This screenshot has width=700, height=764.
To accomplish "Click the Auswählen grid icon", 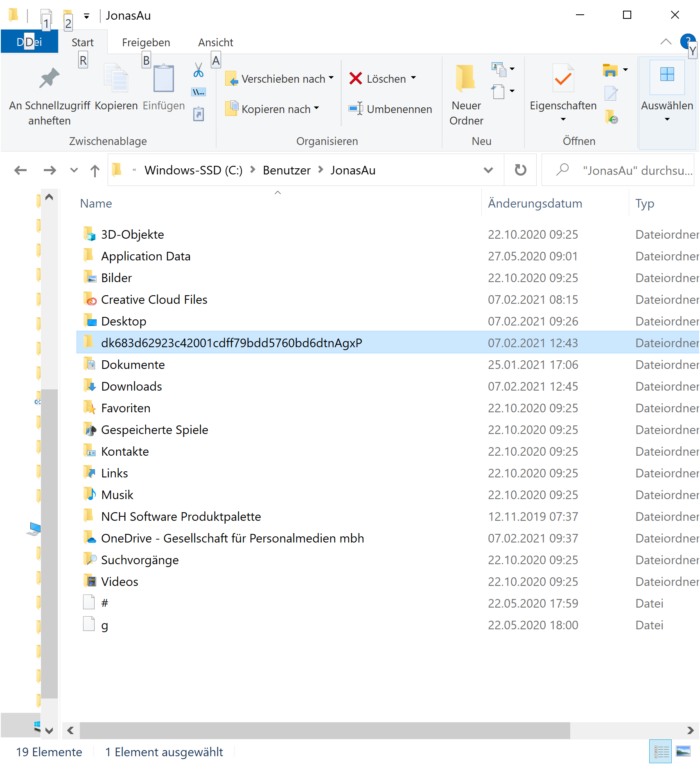I will click(667, 75).
